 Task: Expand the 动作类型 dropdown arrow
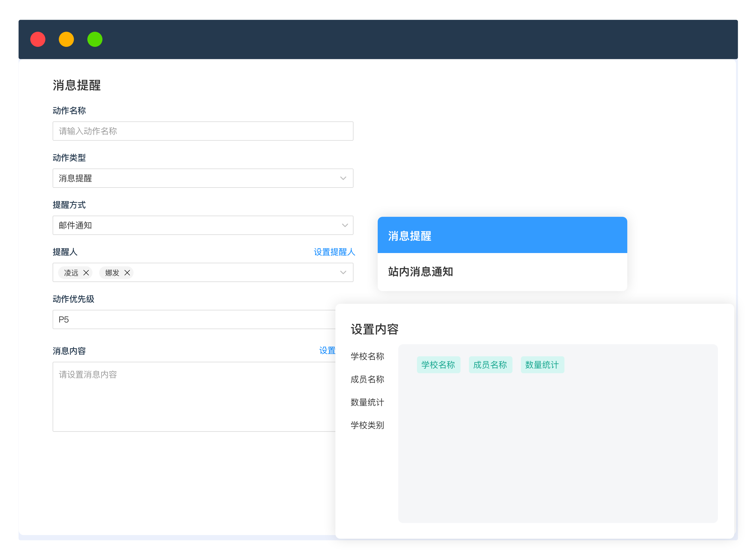pyautogui.click(x=343, y=178)
